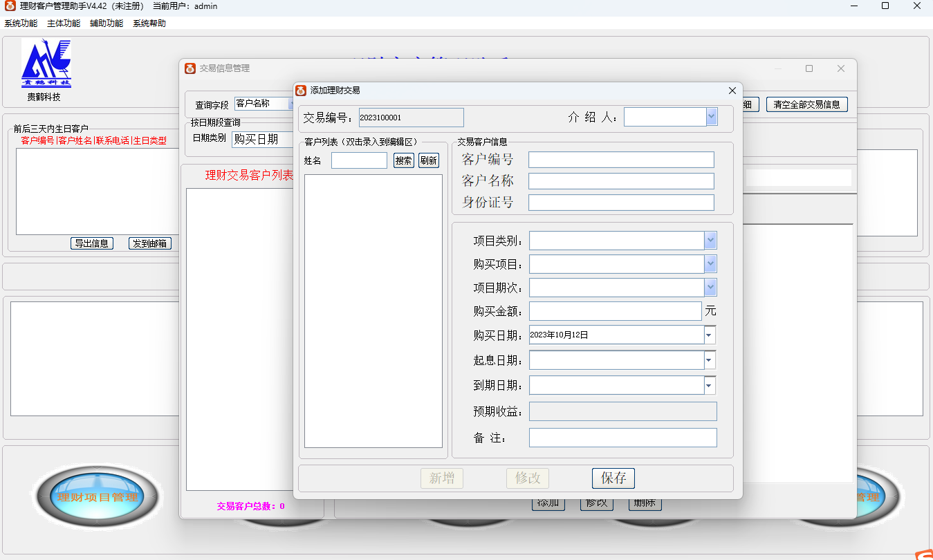Click the 交易编号 field showing 2023100001
This screenshot has width=933, height=560.
pyautogui.click(x=411, y=118)
